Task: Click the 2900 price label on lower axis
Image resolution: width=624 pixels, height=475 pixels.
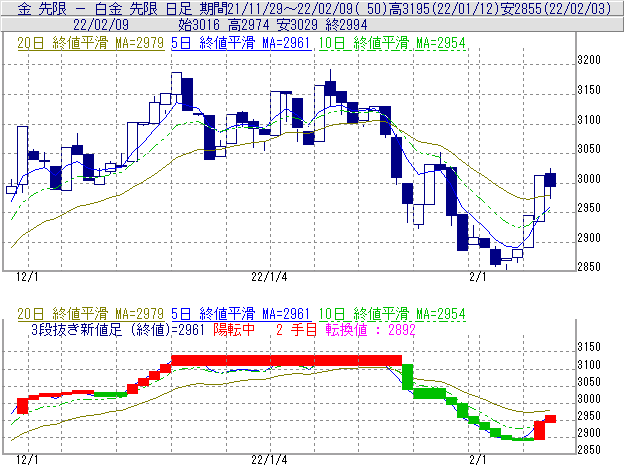Action: pyautogui.click(x=589, y=433)
